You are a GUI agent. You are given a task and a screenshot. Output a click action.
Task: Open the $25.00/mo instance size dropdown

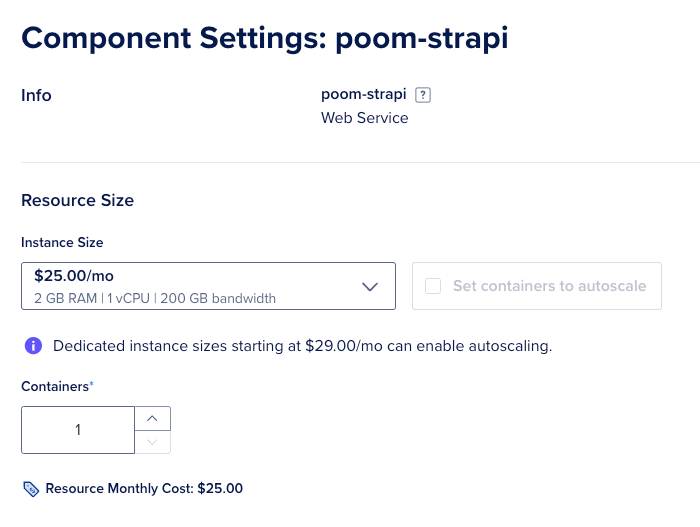[x=208, y=286]
